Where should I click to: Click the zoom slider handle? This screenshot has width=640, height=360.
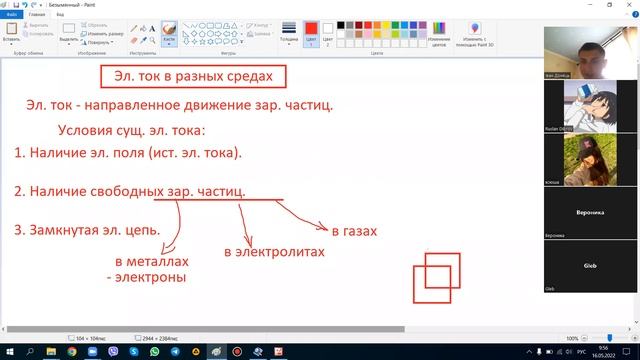[x=610, y=338]
